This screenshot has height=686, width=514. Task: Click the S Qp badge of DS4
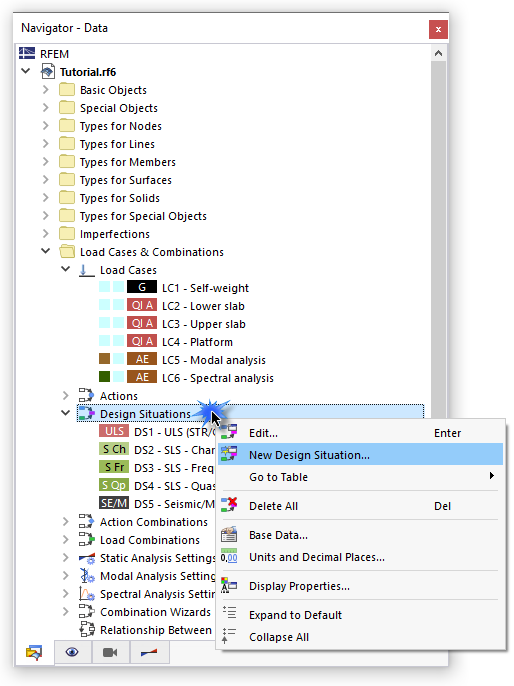click(x=114, y=485)
